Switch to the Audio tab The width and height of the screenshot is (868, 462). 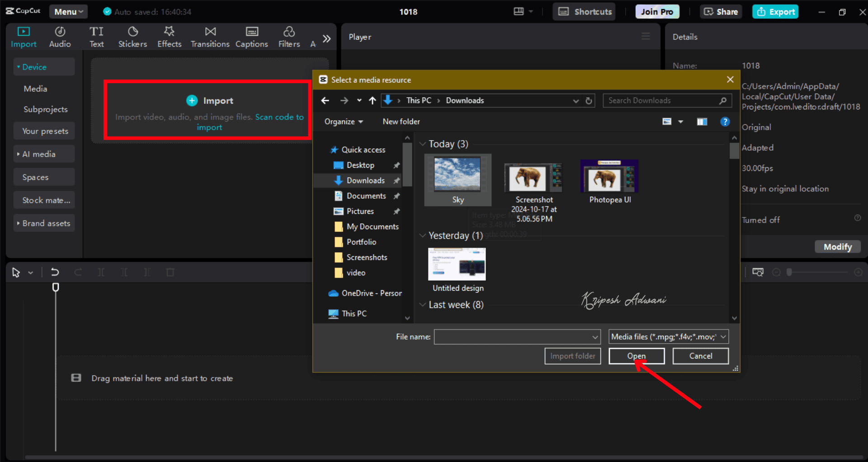tap(60, 37)
